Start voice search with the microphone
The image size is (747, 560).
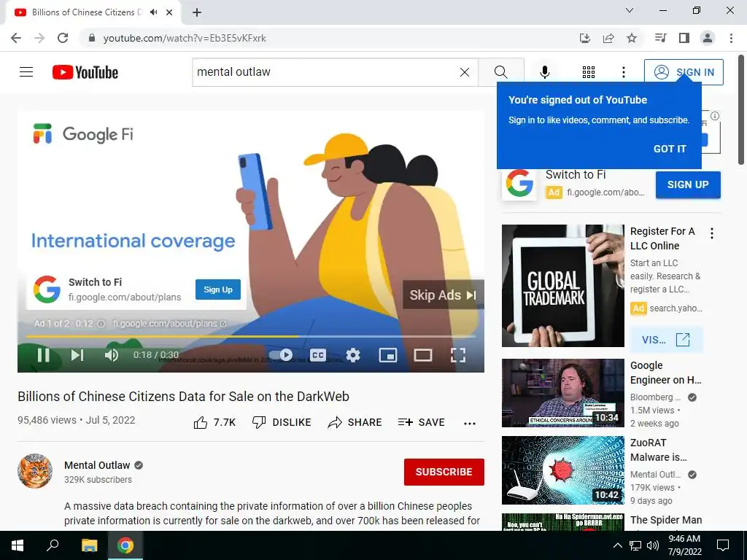pos(544,72)
